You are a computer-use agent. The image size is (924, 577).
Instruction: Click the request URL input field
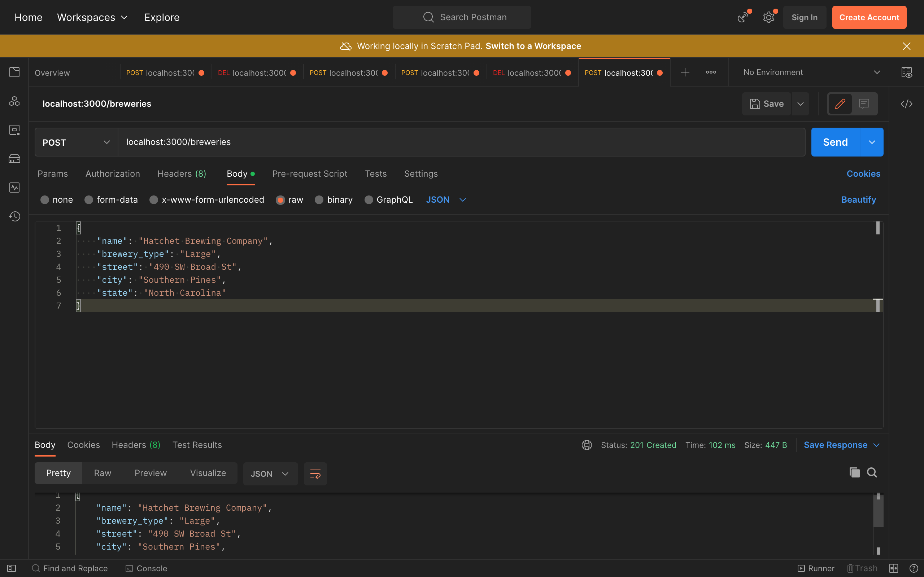point(458,142)
